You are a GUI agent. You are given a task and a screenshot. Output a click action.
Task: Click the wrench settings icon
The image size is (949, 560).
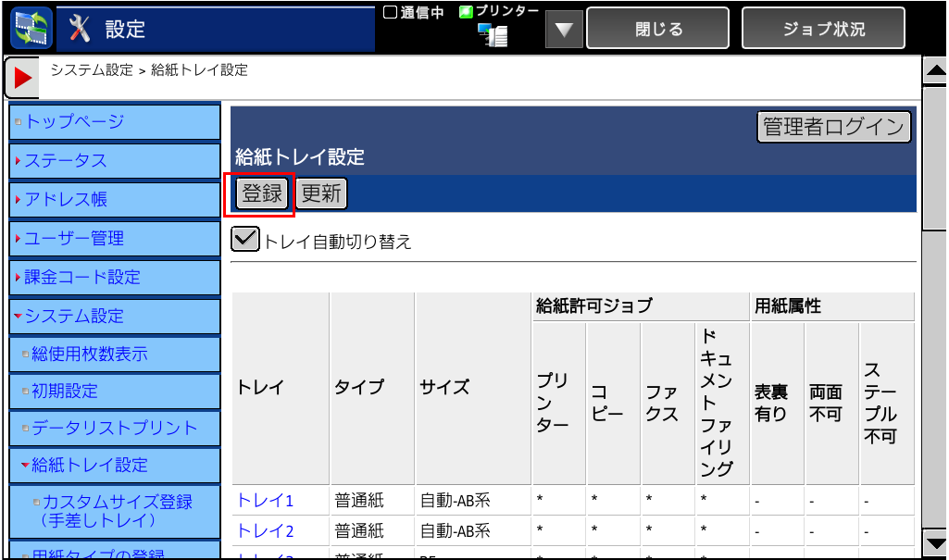point(81,29)
